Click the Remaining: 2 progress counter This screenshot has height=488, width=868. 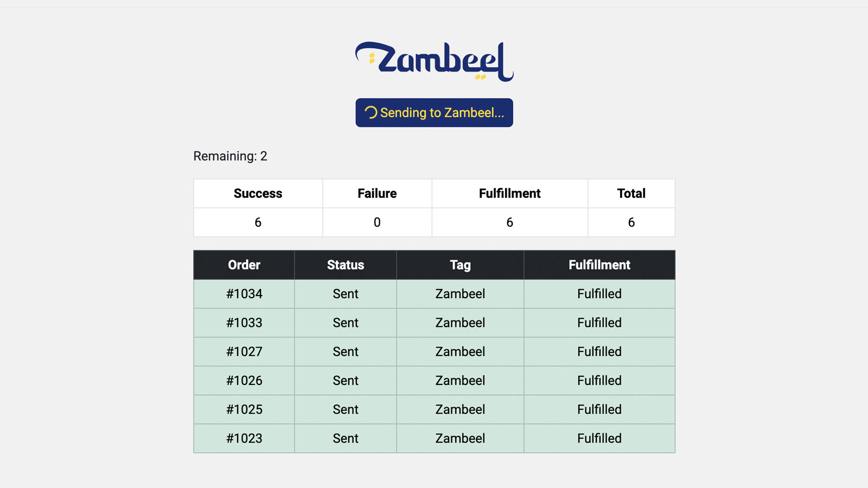pos(229,156)
